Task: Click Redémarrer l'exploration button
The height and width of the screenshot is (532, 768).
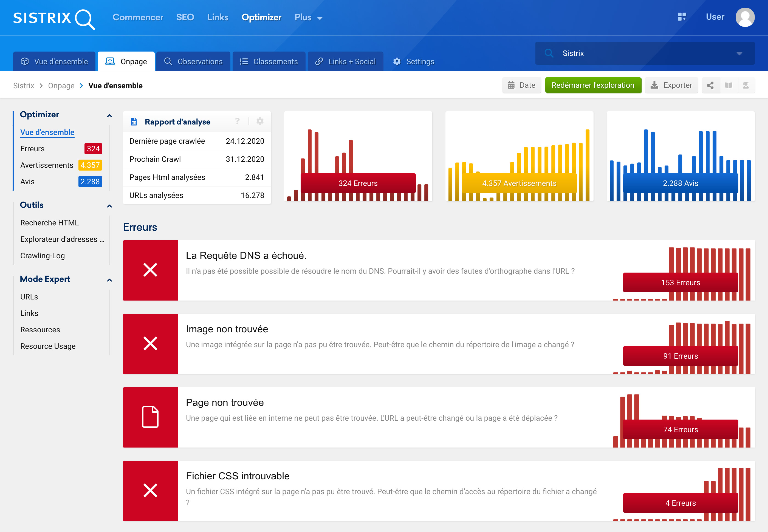Action: click(x=593, y=85)
